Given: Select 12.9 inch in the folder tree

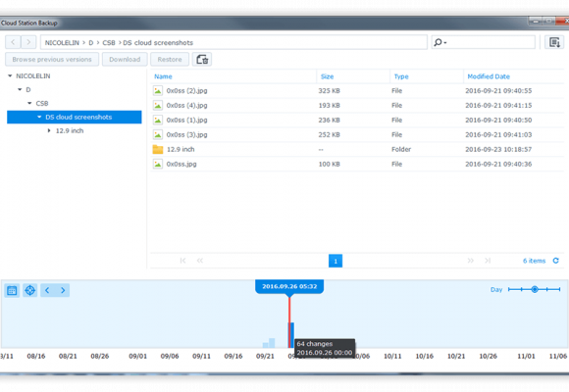Looking at the screenshot, I should (x=70, y=130).
